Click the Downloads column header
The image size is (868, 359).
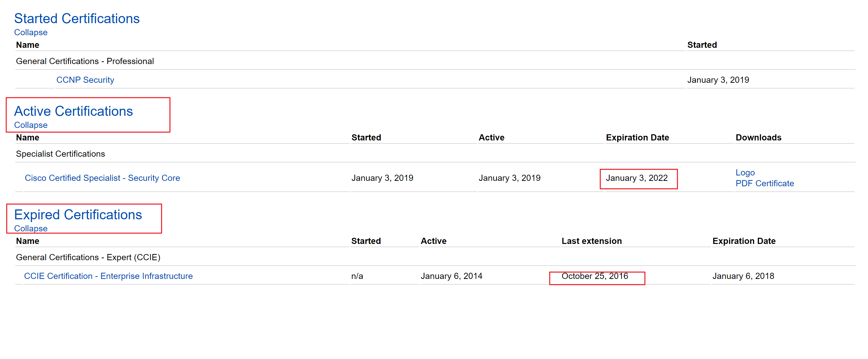pyautogui.click(x=759, y=137)
